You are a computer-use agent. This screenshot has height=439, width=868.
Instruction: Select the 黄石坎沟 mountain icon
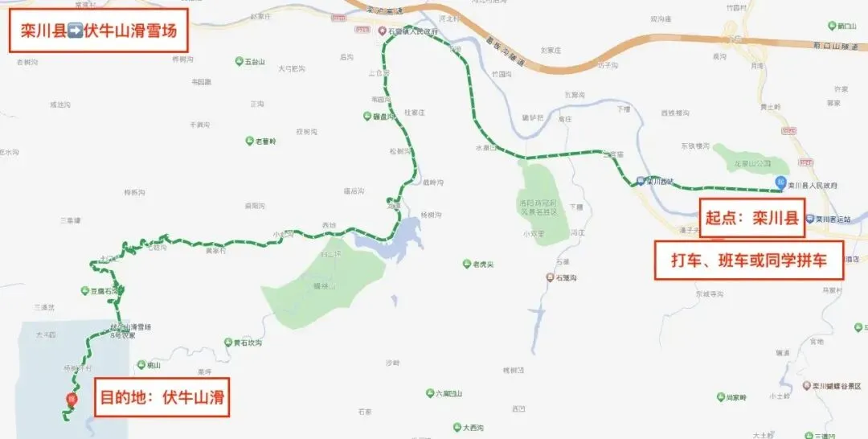pyautogui.click(x=227, y=343)
